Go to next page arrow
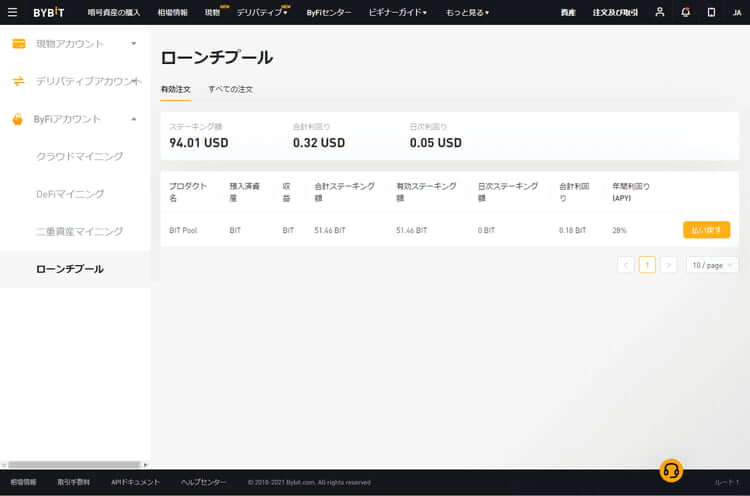 coord(669,265)
